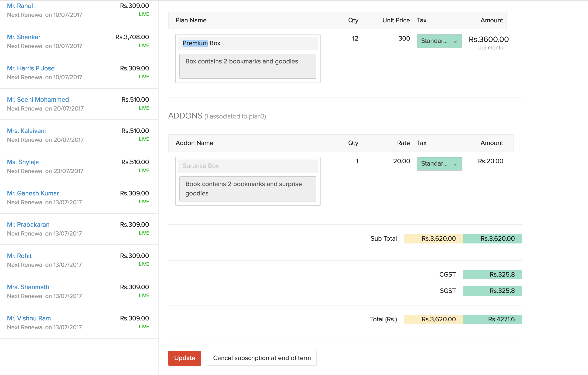Screen dimensions: 588x375
Task: Click the Surprise Box addon name field
Action: click(247, 166)
